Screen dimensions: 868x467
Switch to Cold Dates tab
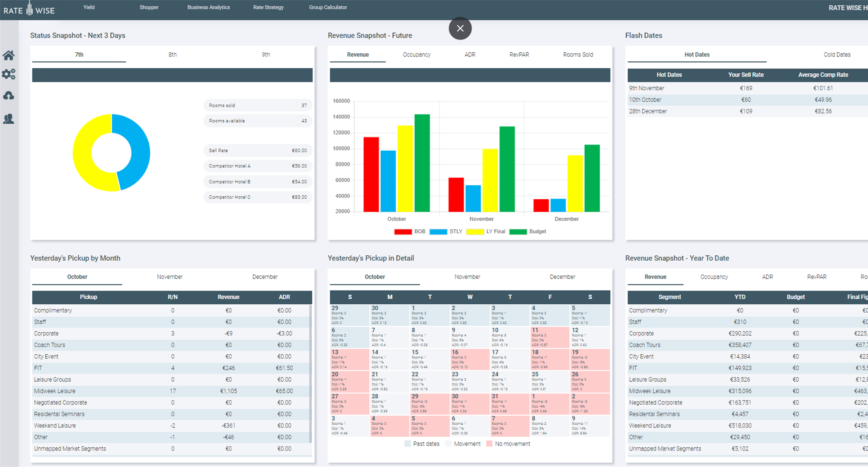[836, 55]
